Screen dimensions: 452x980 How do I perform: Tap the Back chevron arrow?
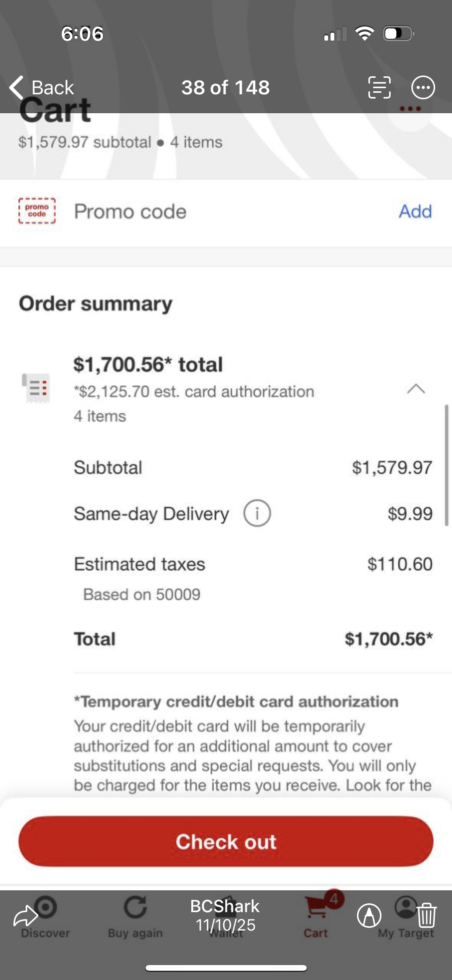17,87
